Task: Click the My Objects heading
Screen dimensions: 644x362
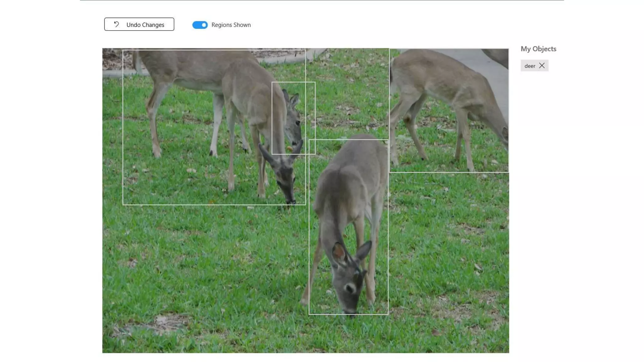Action: click(538, 49)
